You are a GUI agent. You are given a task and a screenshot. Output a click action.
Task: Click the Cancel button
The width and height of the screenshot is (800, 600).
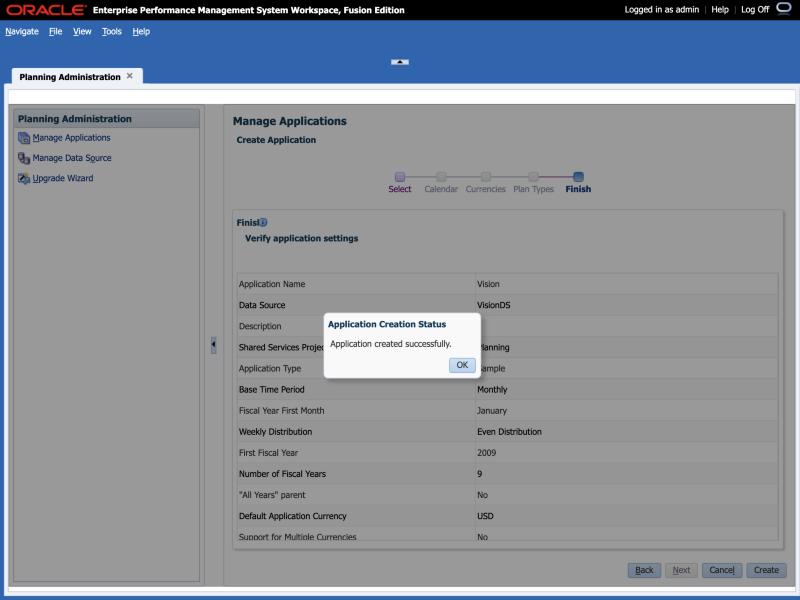pyautogui.click(x=722, y=570)
